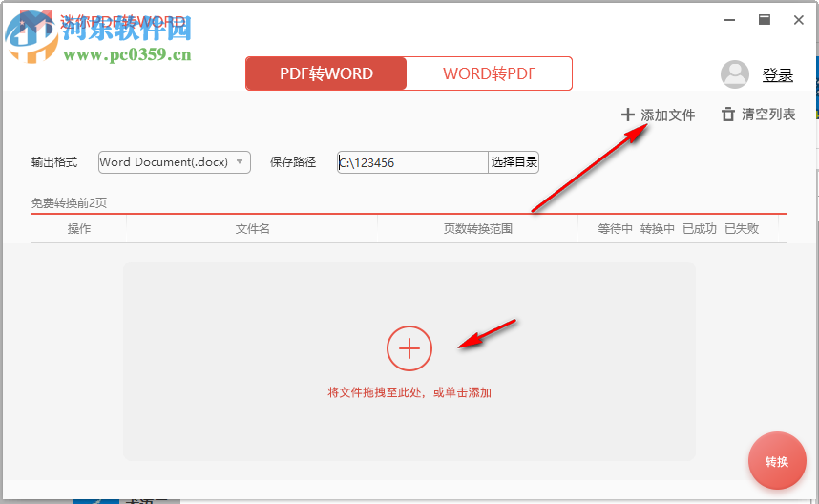Clear the list with 清空列表
Image resolution: width=819 pixels, height=504 pixels.
768,115
